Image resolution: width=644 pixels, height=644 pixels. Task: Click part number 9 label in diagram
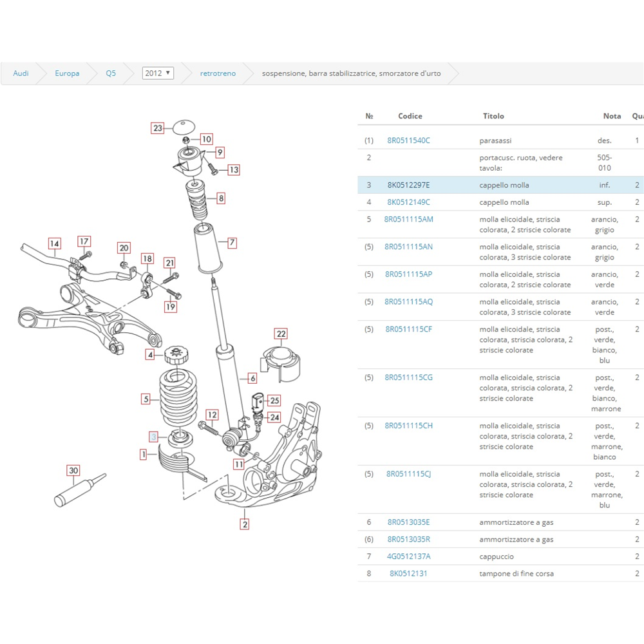click(x=220, y=153)
